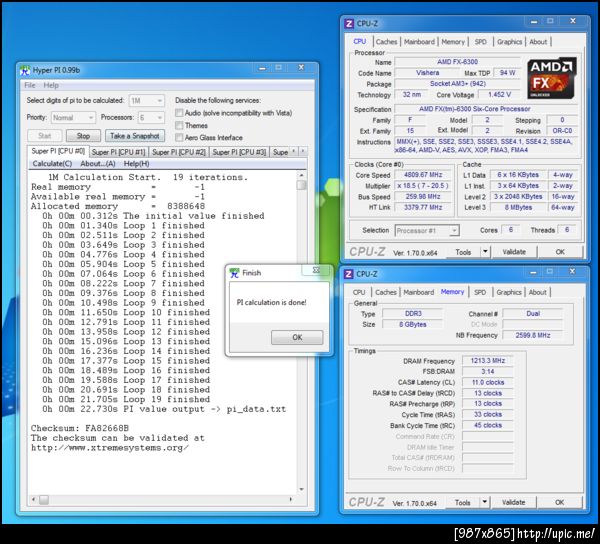600x544 pixels.
Task: Open the Priority dropdown
Action: pyautogui.click(x=73, y=117)
